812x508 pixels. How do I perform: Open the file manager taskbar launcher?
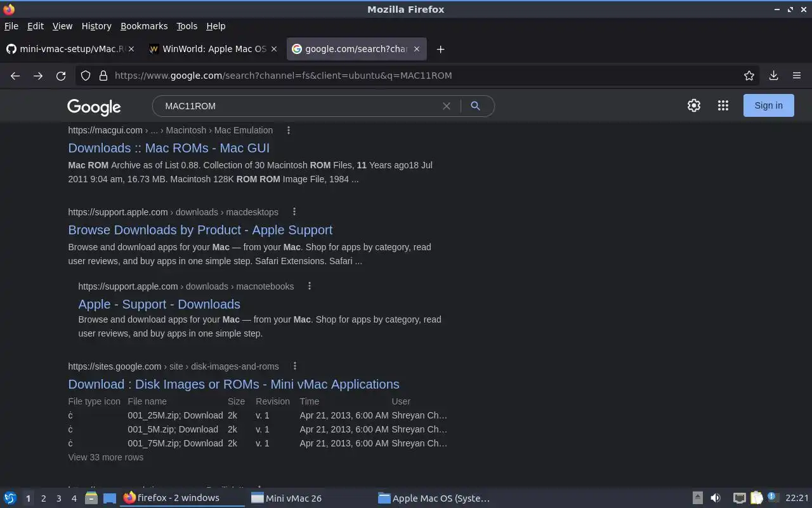pos(91,498)
